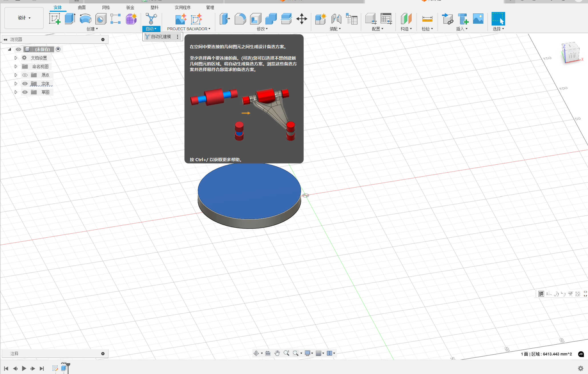Select the Revolve tool
Viewport: 588px width, 374px height.
85,19
